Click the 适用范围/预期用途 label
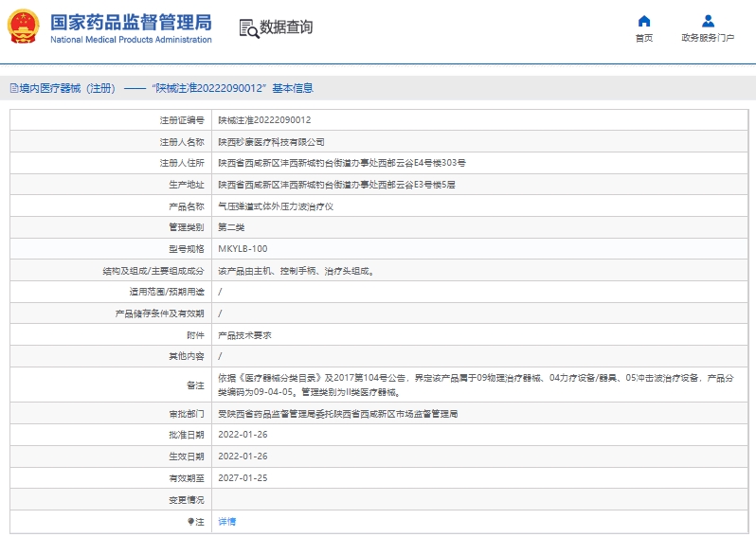Image resolution: width=756 pixels, height=537 pixels. click(x=167, y=292)
